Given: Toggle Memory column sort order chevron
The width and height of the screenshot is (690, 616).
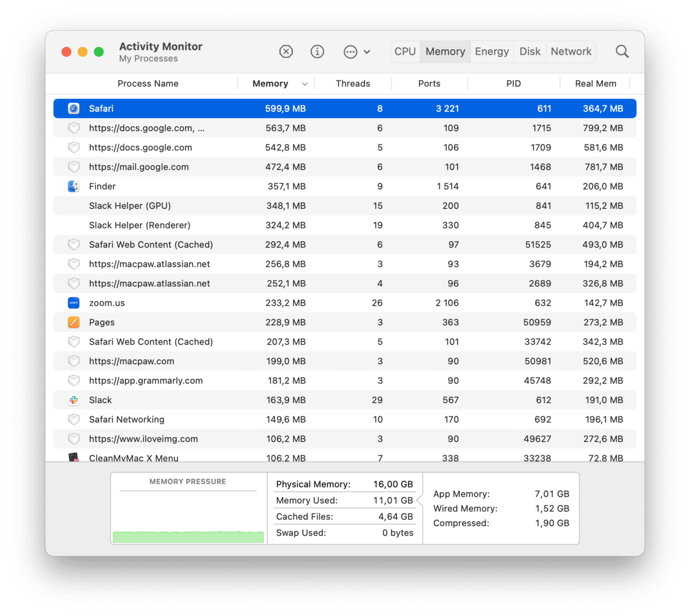Looking at the screenshot, I should (305, 84).
